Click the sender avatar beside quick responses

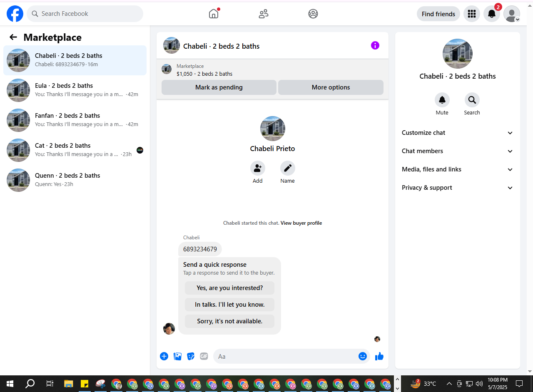(169, 329)
